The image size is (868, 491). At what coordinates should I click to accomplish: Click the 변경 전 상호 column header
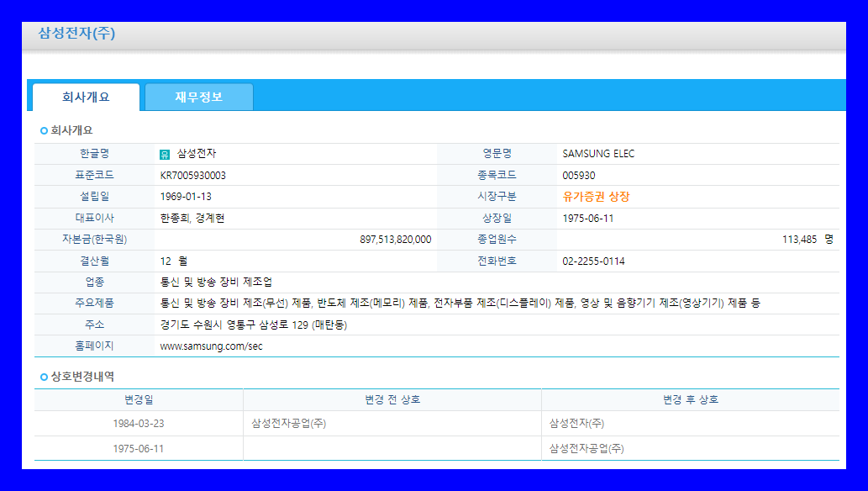click(392, 399)
